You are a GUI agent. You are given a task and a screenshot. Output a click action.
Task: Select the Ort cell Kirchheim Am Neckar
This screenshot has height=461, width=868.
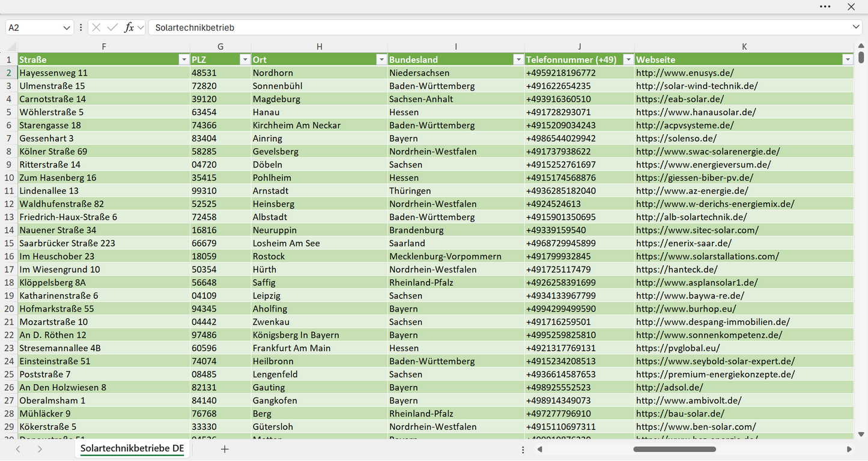click(319, 125)
